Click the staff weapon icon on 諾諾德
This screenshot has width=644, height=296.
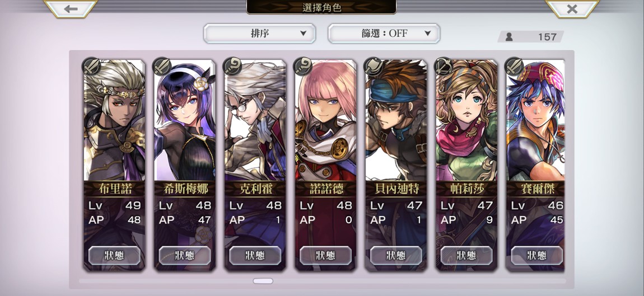(x=303, y=65)
